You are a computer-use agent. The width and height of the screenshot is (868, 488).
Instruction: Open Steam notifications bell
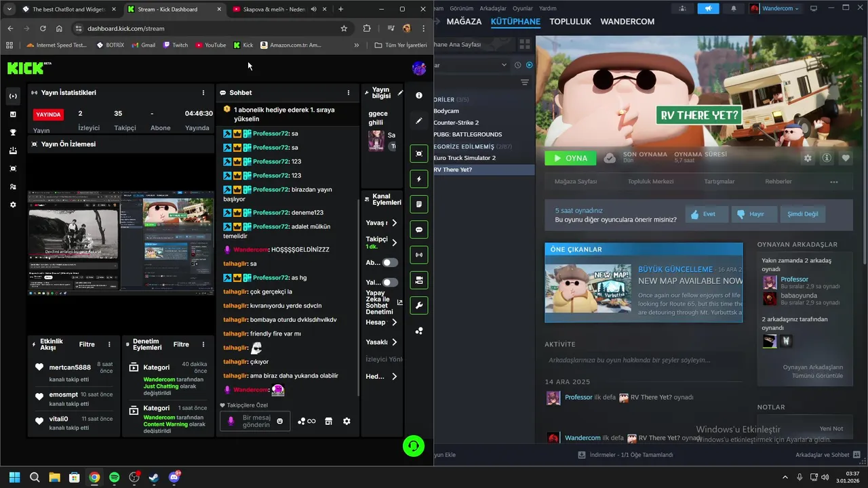point(734,8)
